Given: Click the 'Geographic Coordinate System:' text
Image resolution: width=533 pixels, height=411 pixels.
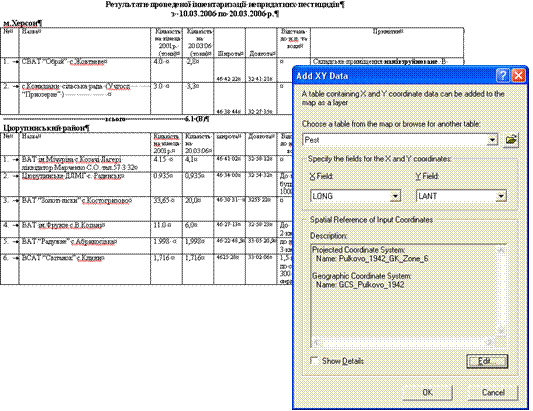Looking at the screenshot, I should [x=362, y=276].
